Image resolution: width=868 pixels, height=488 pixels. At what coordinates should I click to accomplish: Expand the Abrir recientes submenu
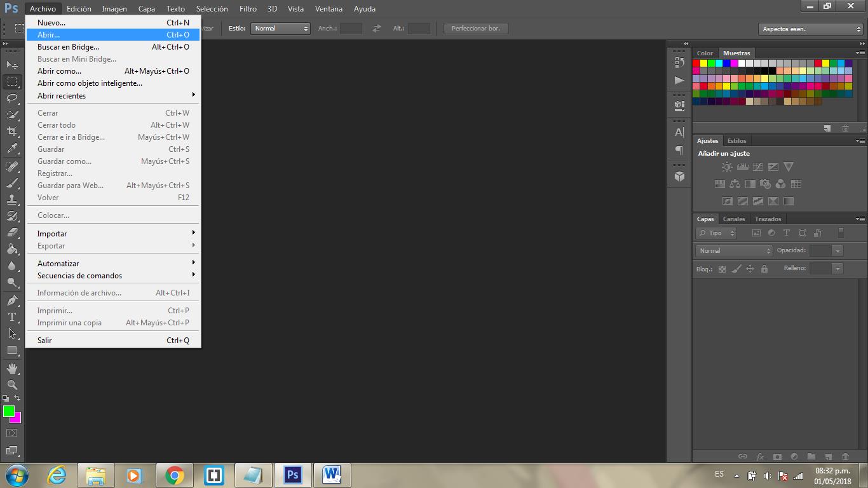[x=112, y=95]
